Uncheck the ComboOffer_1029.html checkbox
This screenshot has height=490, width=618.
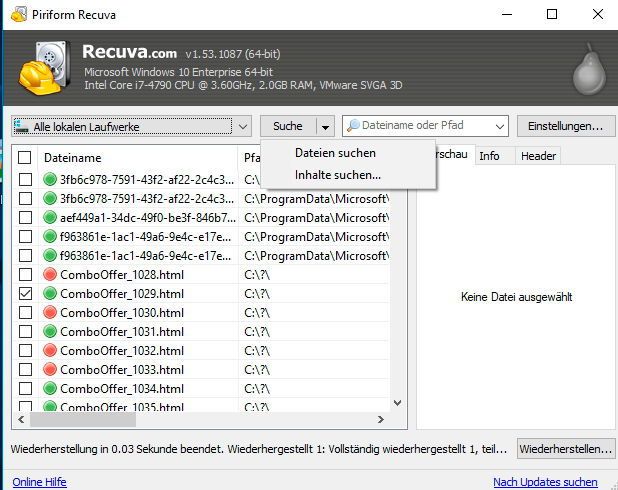[x=26, y=293]
